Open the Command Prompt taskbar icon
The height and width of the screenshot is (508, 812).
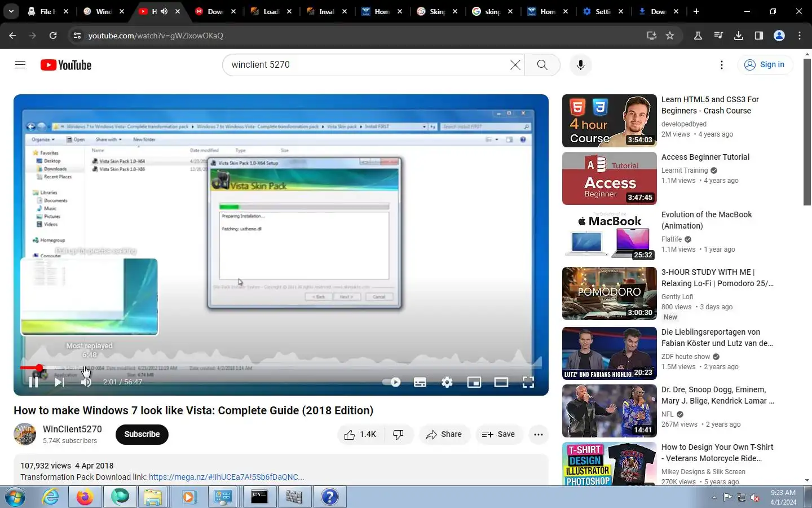pyautogui.click(x=259, y=497)
